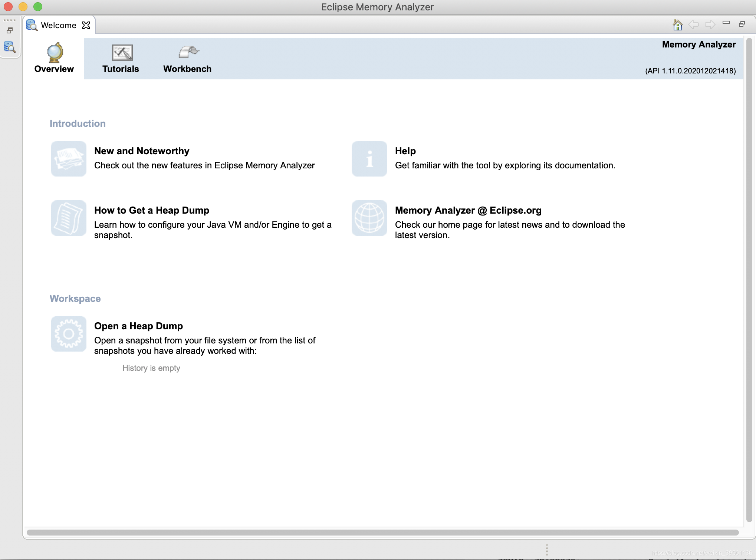
Task: Click the Open a Heap Dump gear icon
Action: [69, 334]
